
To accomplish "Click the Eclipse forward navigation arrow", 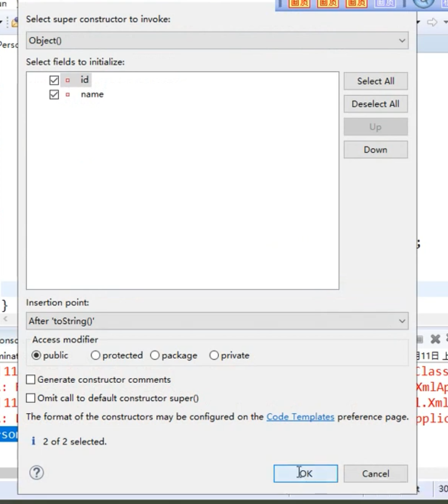I will [x=433, y=22].
